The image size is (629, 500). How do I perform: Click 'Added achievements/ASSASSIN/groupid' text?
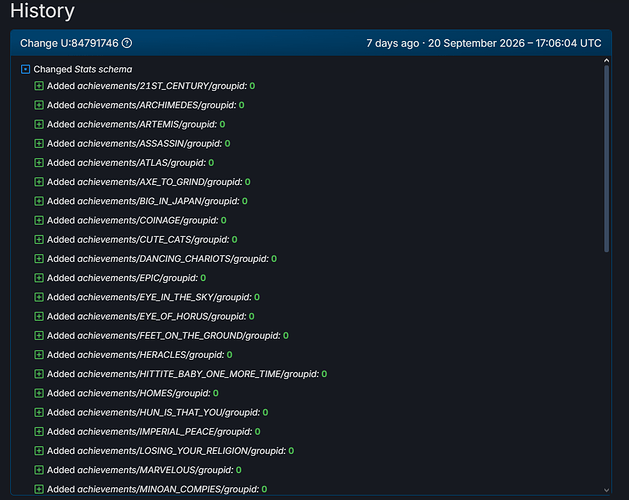pyautogui.click(x=134, y=144)
